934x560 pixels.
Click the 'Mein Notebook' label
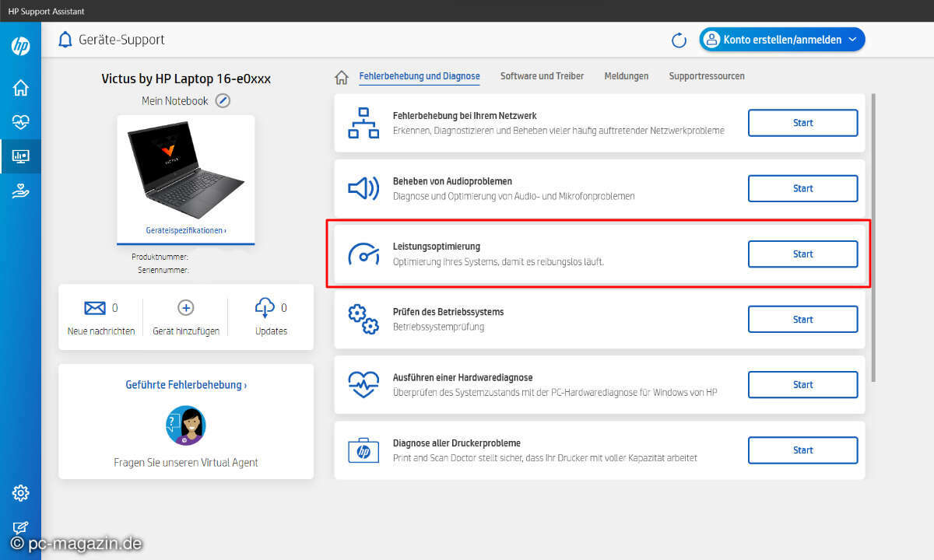(175, 101)
